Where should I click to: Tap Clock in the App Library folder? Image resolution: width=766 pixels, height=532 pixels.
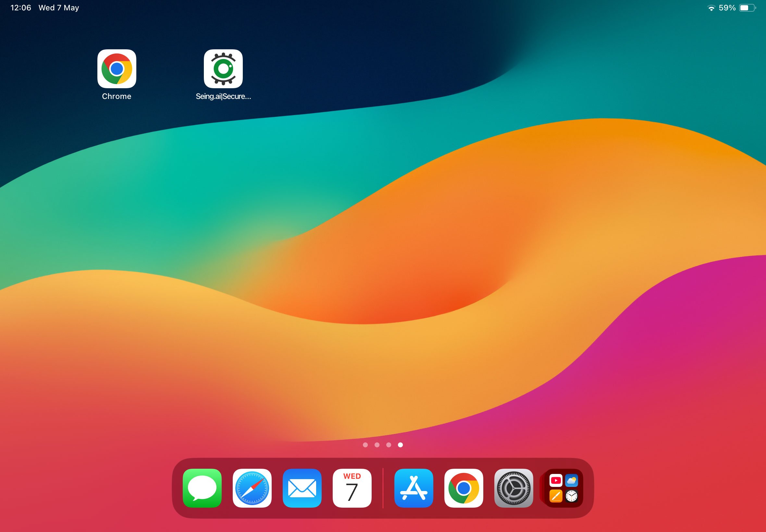[572, 496]
